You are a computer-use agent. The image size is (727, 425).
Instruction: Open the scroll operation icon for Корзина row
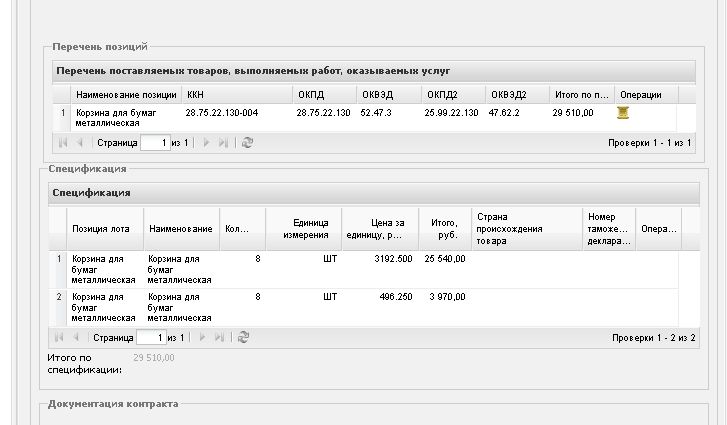click(x=623, y=113)
